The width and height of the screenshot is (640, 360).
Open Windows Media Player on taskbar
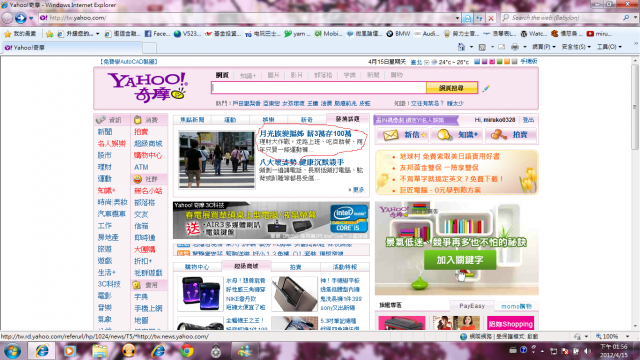(x=69, y=351)
